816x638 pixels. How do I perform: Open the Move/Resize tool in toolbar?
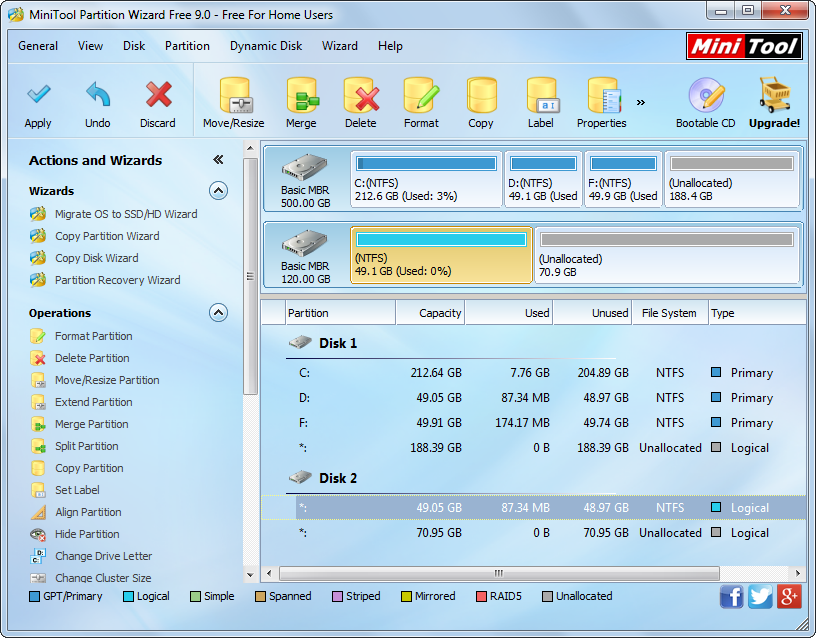234,104
